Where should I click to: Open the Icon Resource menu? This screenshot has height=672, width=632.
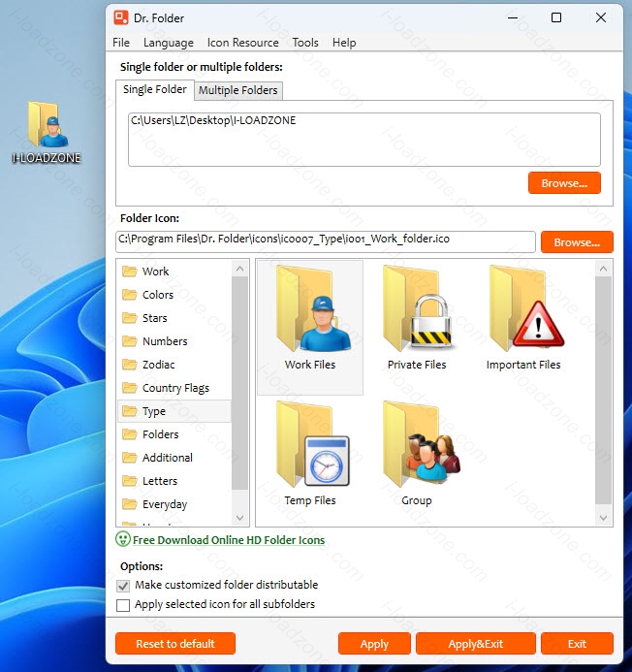tap(243, 43)
